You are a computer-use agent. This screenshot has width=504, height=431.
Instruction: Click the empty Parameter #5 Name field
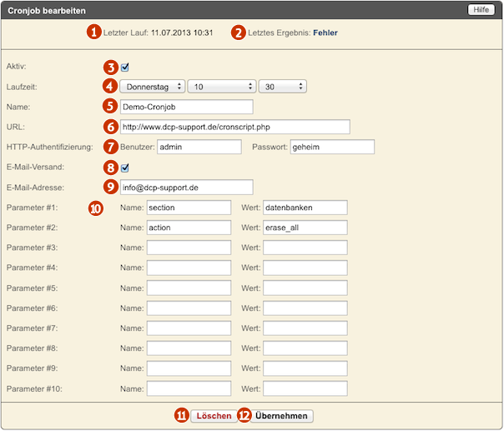(189, 288)
